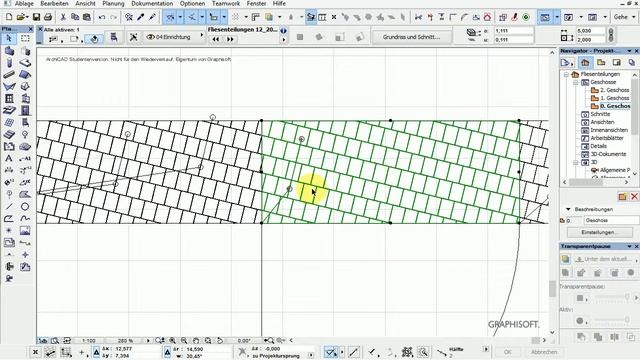Select the Circle/Arc tool in the toolbox
The image size is (640, 360).
pyautogui.click(x=25, y=207)
